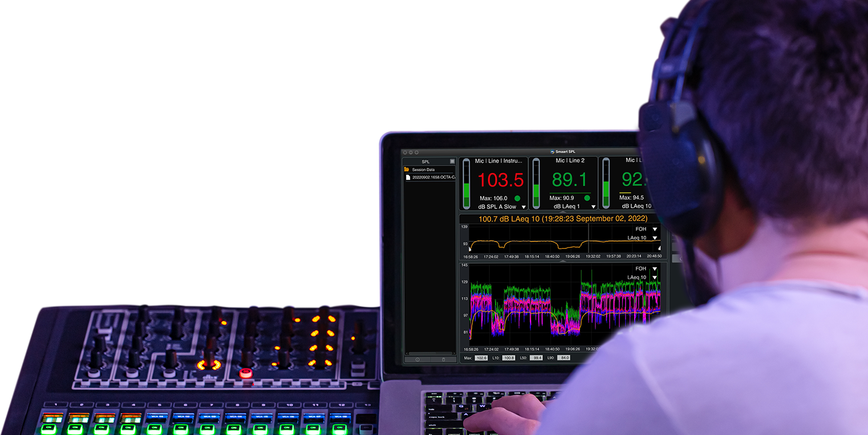Open the dB SPL A Slow metric dropdown
This screenshot has height=435, width=868.
524,207
